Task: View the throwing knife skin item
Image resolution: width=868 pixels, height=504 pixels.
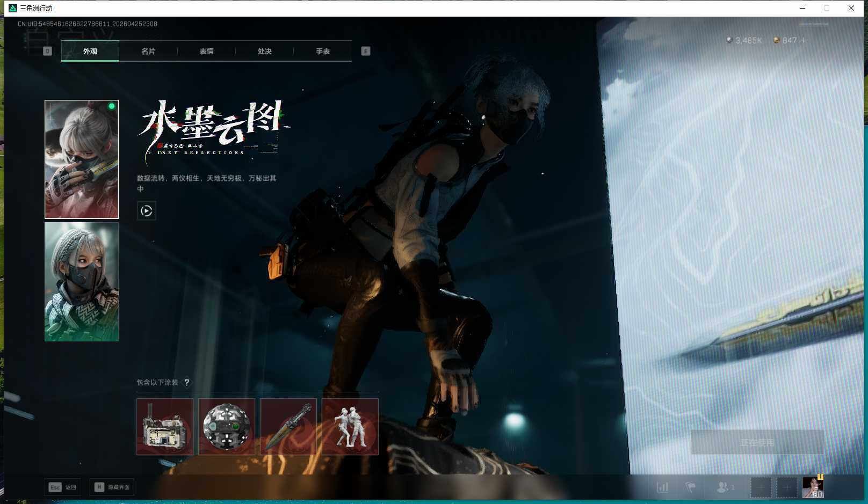Action: tap(288, 427)
